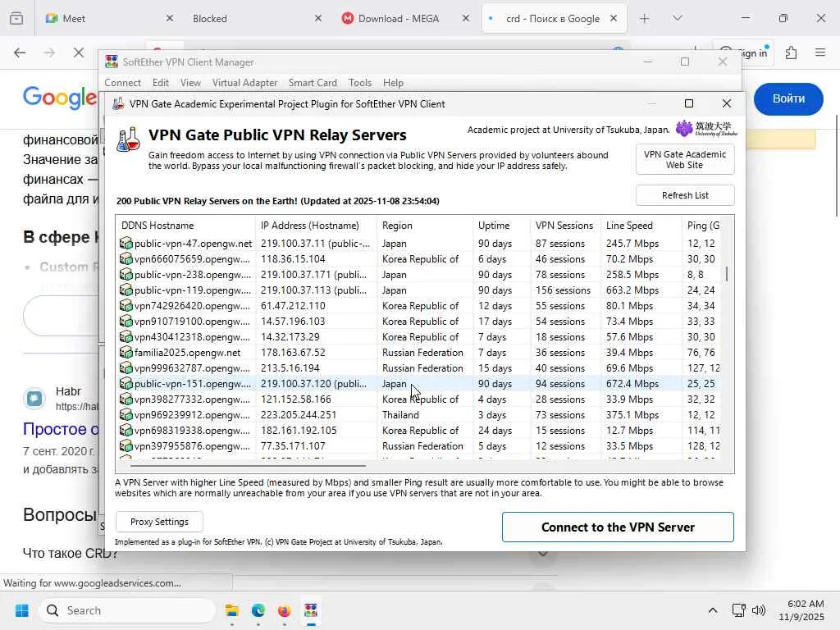Screen dimensions: 840x630
Task: Click server icon of public-vpn-47.opengw.net row
Action: pyautogui.click(x=126, y=243)
